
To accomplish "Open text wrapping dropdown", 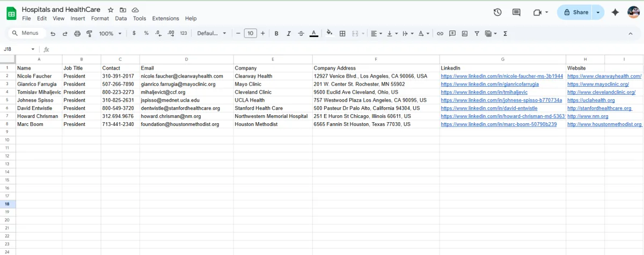I will coord(408,33).
